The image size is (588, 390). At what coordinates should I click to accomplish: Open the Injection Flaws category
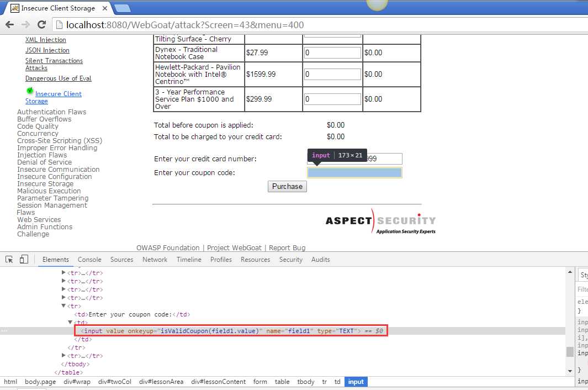[x=42, y=155]
